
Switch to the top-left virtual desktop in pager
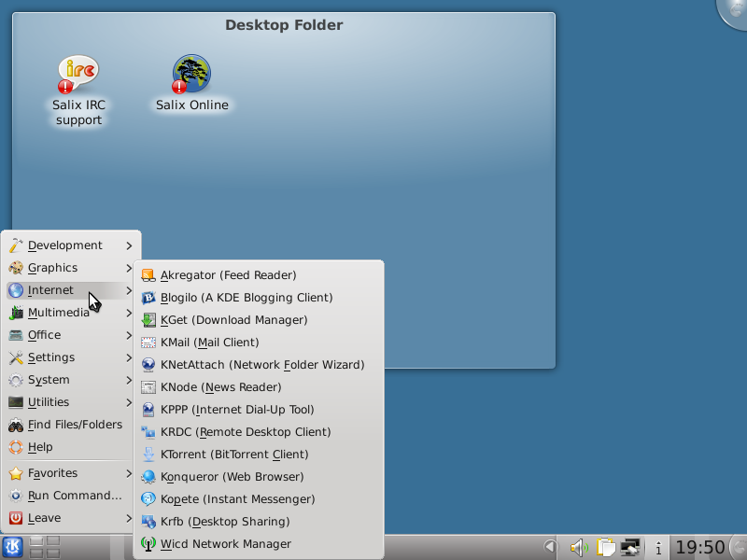tap(36, 541)
